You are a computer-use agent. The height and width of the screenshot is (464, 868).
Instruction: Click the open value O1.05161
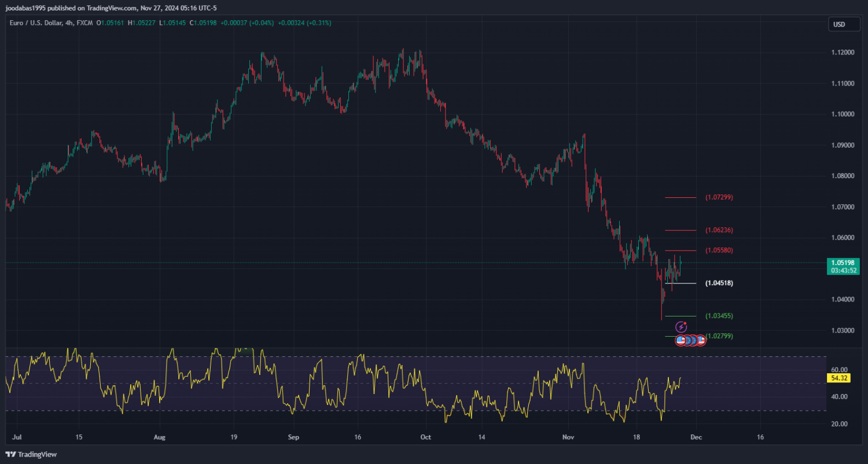click(111, 23)
